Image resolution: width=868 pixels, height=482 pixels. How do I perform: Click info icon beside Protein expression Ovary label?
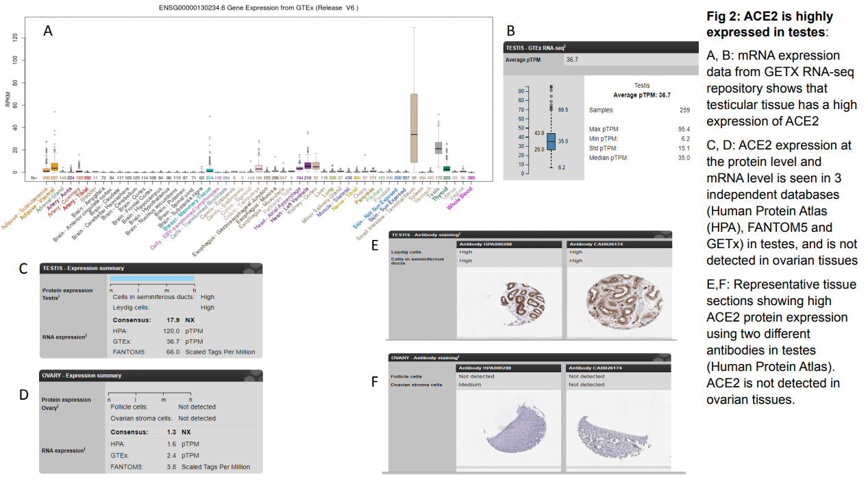(59, 408)
